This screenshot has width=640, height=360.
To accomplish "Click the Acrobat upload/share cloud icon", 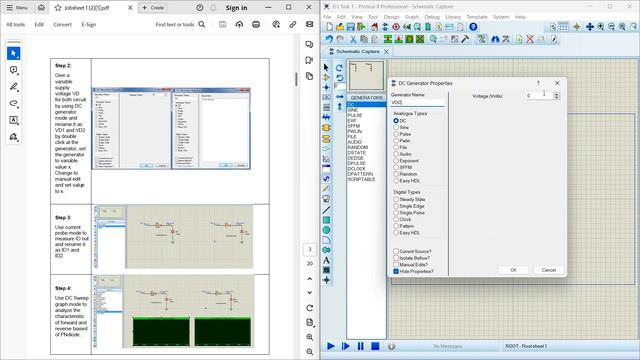I will (239, 24).
